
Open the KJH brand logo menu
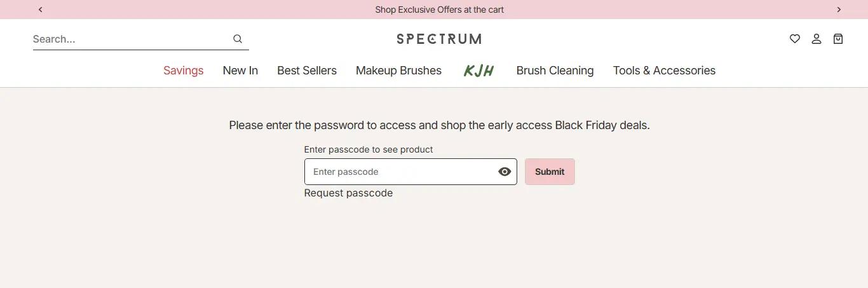(x=478, y=71)
